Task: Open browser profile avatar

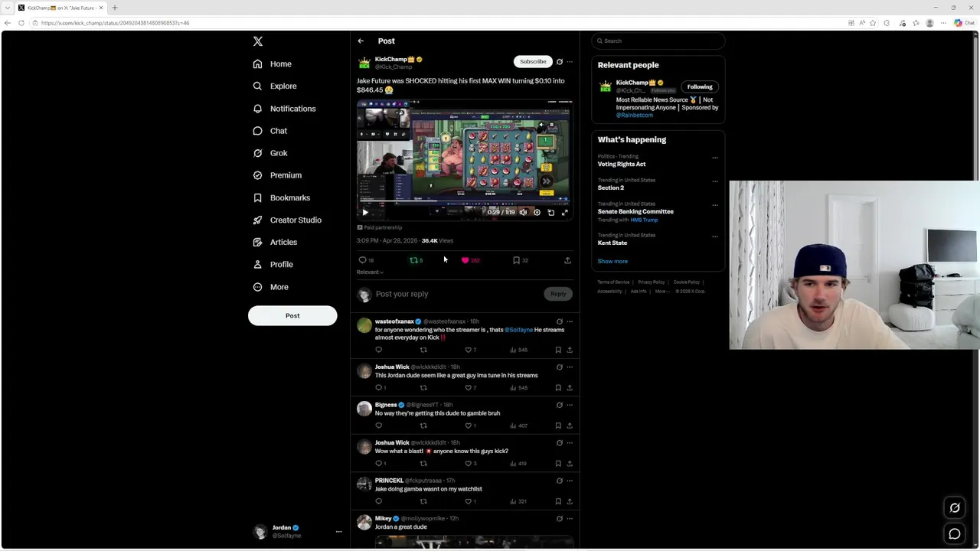Action: [929, 23]
